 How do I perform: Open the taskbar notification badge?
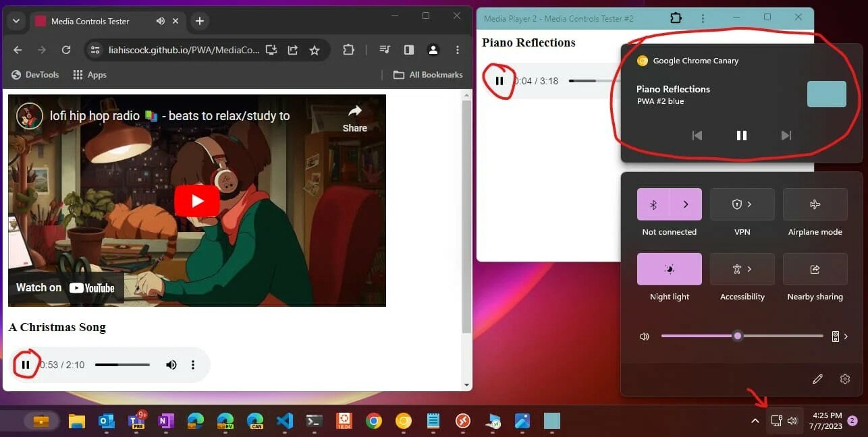tap(852, 421)
